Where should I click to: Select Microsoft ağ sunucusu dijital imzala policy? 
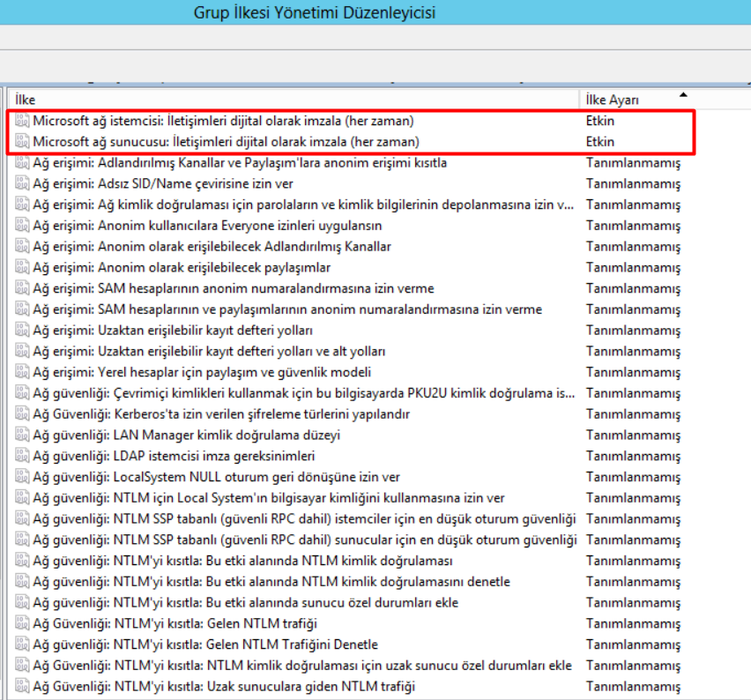coord(226,141)
